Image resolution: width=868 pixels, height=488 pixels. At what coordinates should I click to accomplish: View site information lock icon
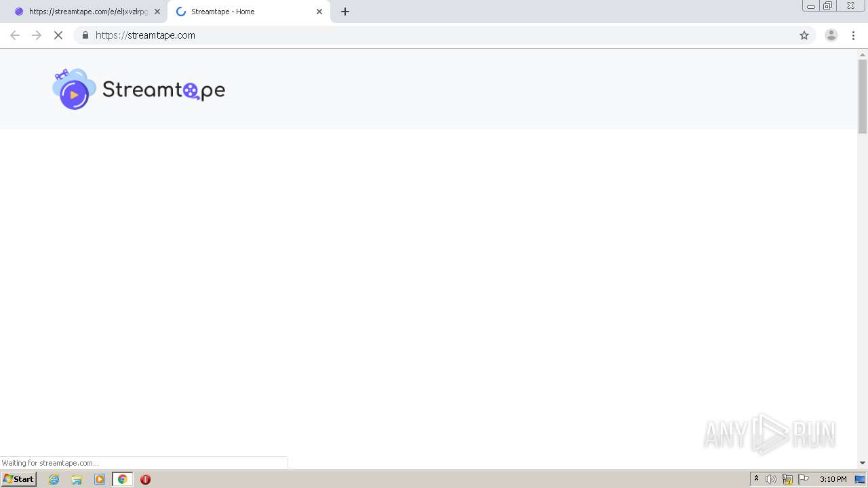tap(85, 35)
